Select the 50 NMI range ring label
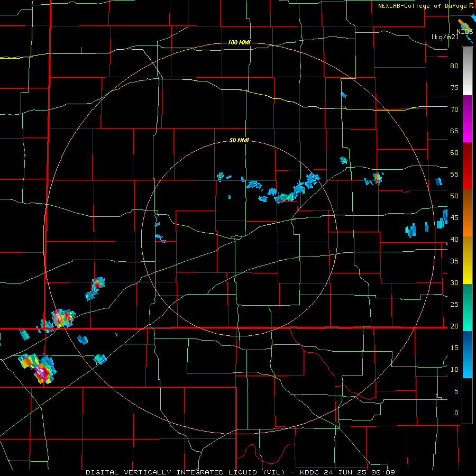Screen dimensions: 476x476 point(239,140)
